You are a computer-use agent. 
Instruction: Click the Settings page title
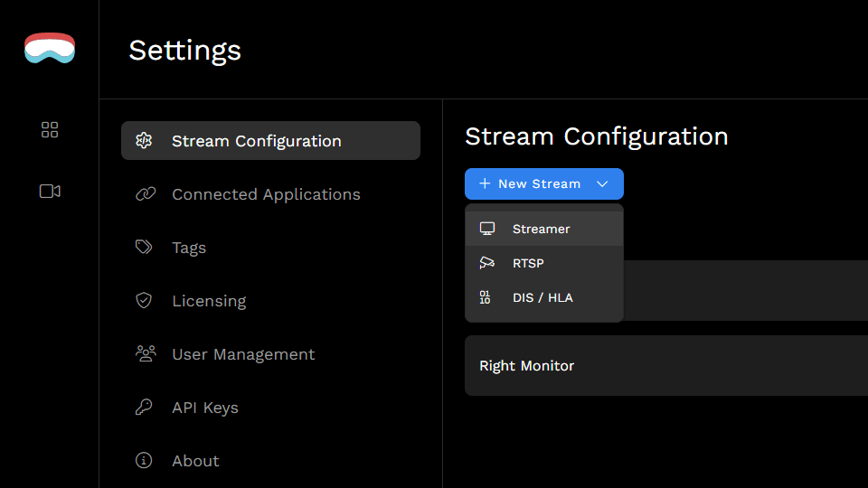(x=184, y=51)
